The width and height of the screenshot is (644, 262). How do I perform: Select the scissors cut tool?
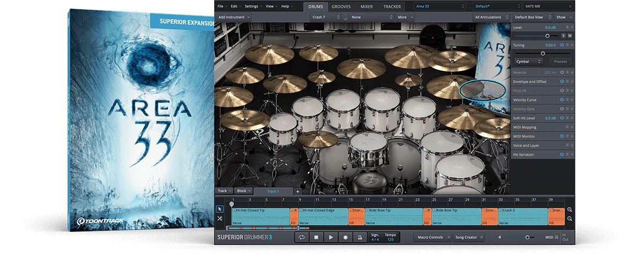[x=220, y=219]
